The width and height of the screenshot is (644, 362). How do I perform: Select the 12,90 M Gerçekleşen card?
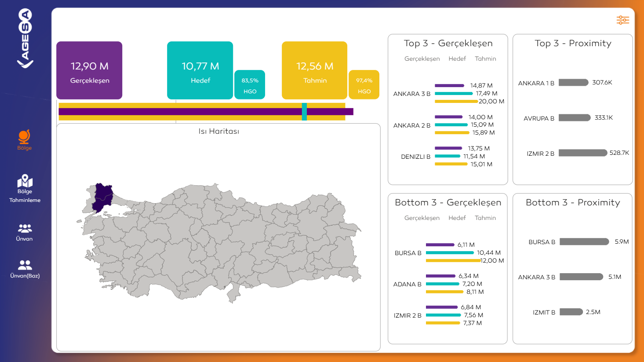89,70
